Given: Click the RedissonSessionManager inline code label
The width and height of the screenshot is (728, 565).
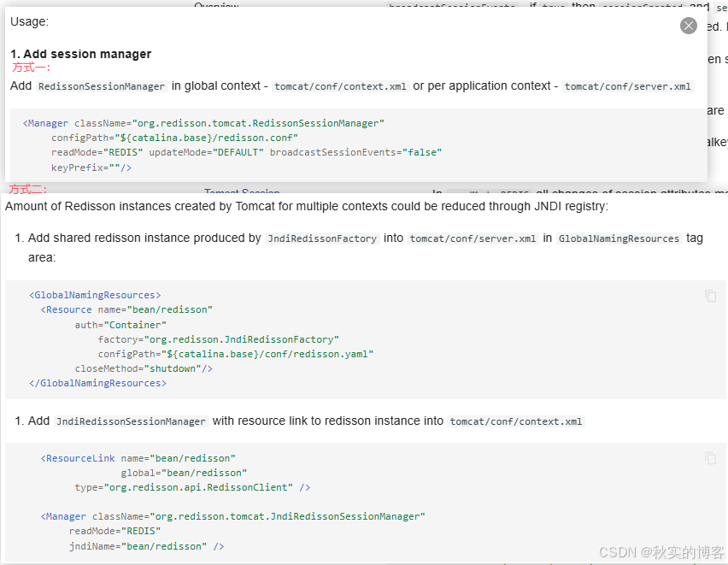Looking at the screenshot, I should [x=101, y=85].
